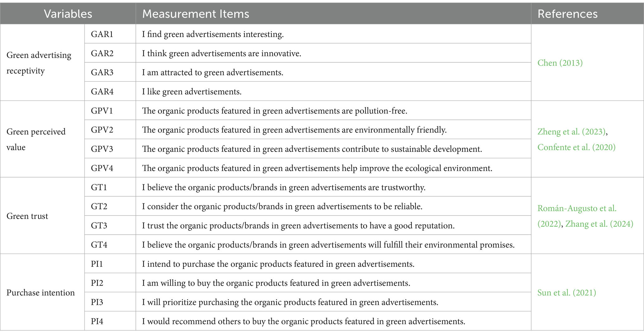
Task: Select the Variables column header
Action: 68,14
